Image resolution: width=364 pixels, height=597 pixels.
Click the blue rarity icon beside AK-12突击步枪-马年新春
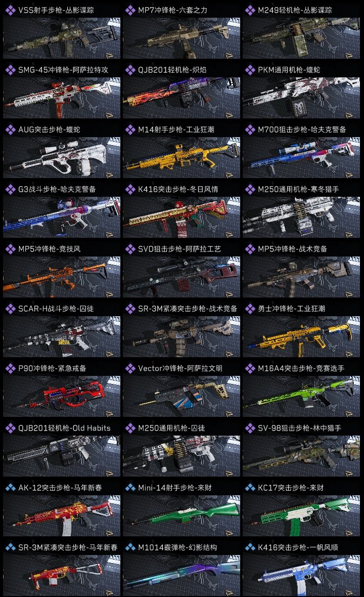point(10,487)
